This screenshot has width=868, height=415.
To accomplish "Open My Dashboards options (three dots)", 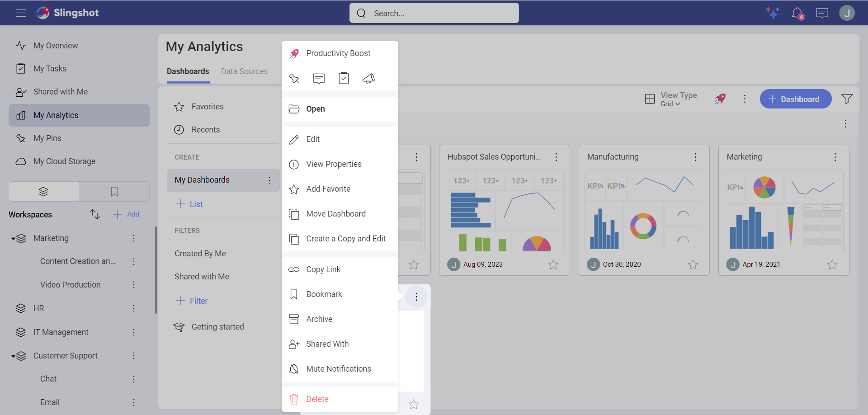I will (269, 180).
